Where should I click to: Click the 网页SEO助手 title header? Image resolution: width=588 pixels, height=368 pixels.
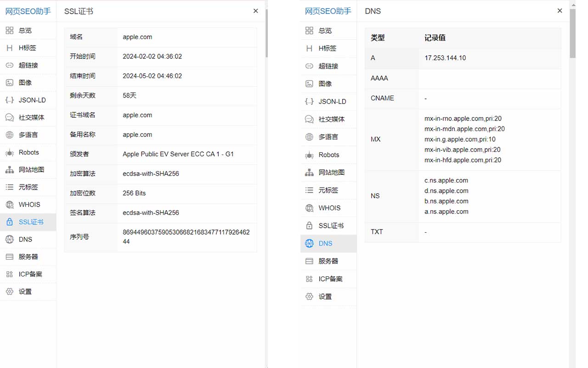click(x=28, y=11)
